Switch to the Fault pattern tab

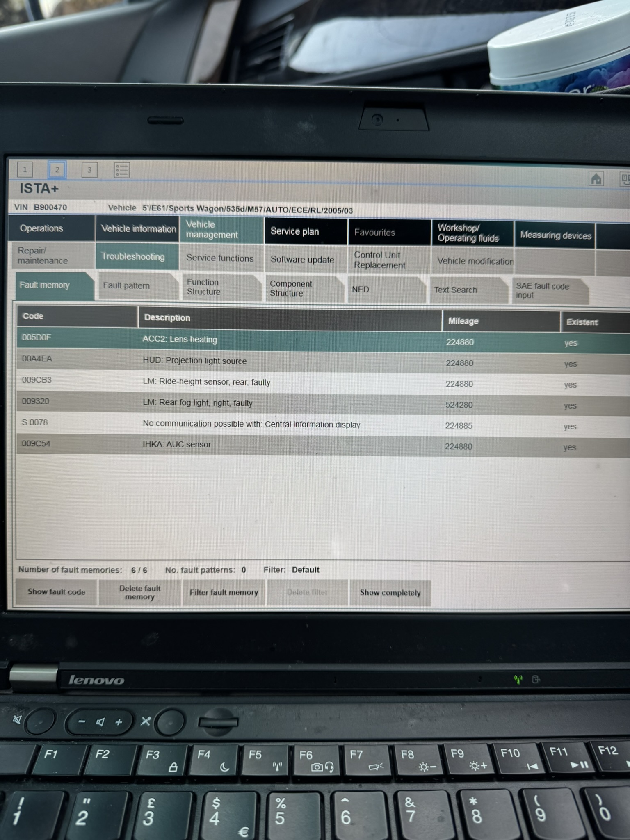click(x=138, y=286)
